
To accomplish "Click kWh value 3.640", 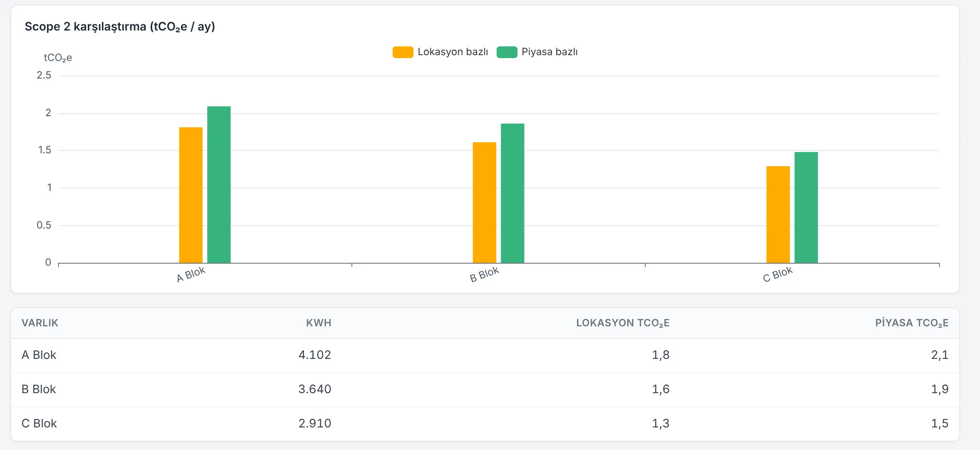I will tap(315, 389).
